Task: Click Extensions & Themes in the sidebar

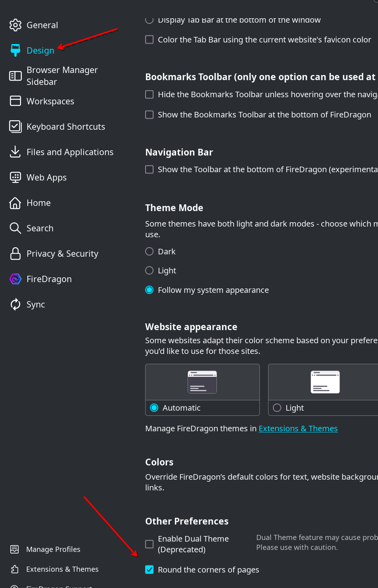Action: coord(62,569)
